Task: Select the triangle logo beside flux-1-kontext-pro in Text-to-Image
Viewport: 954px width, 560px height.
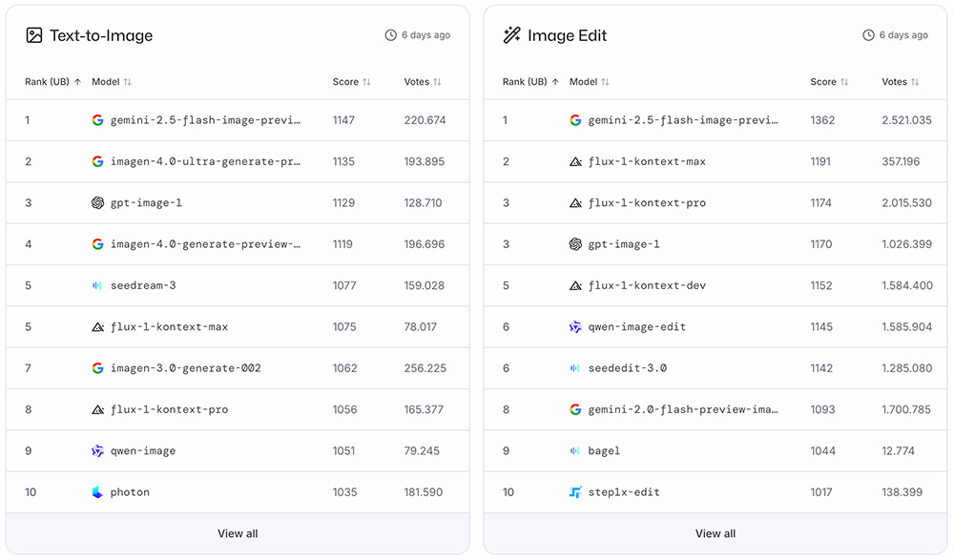Action: (97, 409)
